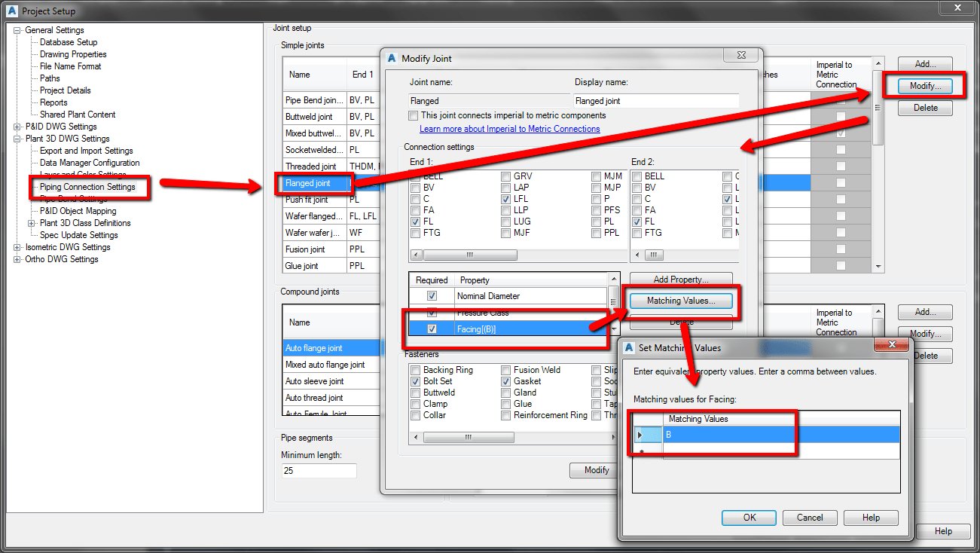Click the Matching Values button

(681, 301)
